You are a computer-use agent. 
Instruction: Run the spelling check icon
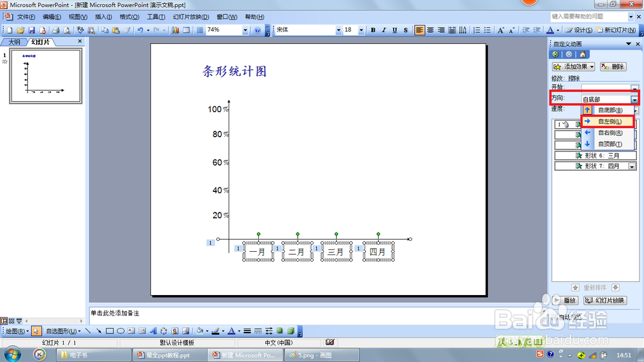coord(80,30)
